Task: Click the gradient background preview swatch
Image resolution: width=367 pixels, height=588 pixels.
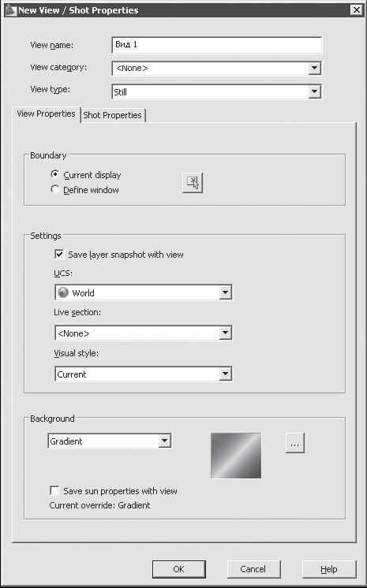Action: pos(236,456)
